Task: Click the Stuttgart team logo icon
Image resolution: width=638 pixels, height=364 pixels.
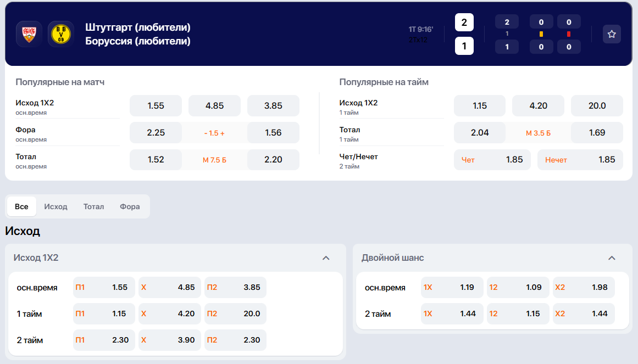Action: (29, 34)
